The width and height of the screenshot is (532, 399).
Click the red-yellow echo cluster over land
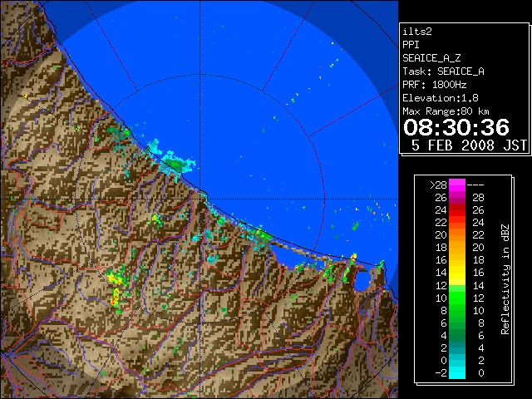click(x=116, y=298)
